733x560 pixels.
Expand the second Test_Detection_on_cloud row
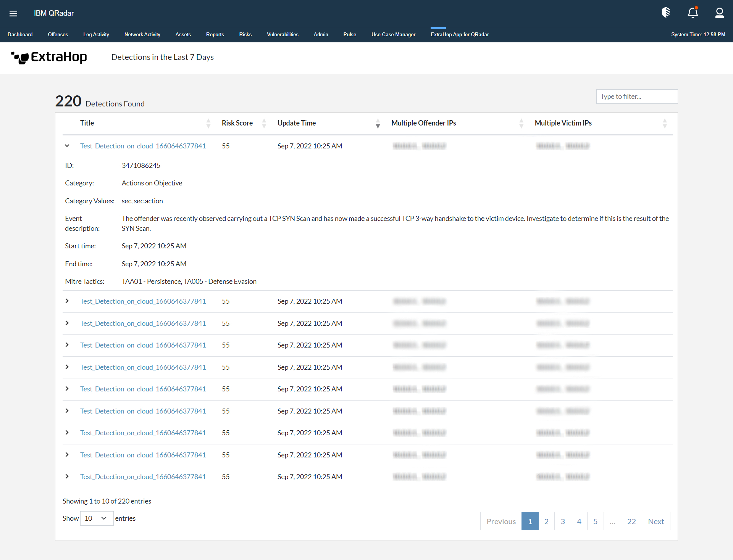pos(68,301)
